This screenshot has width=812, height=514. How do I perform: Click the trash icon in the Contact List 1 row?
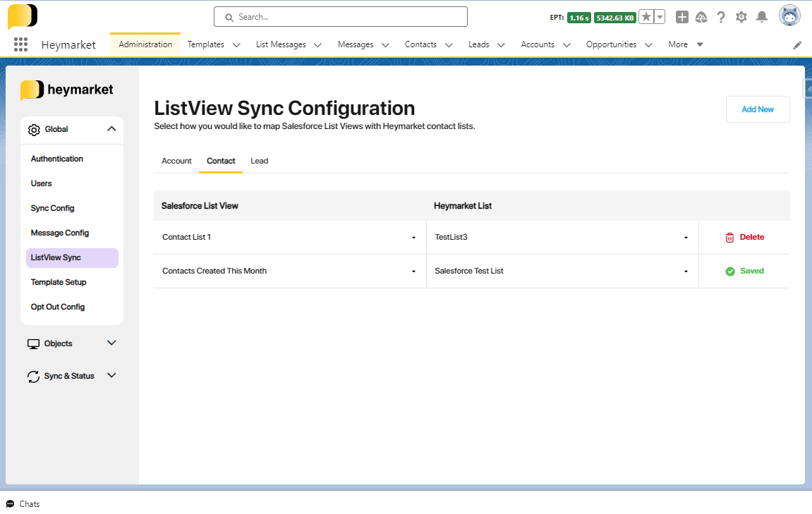pyautogui.click(x=729, y=238)
